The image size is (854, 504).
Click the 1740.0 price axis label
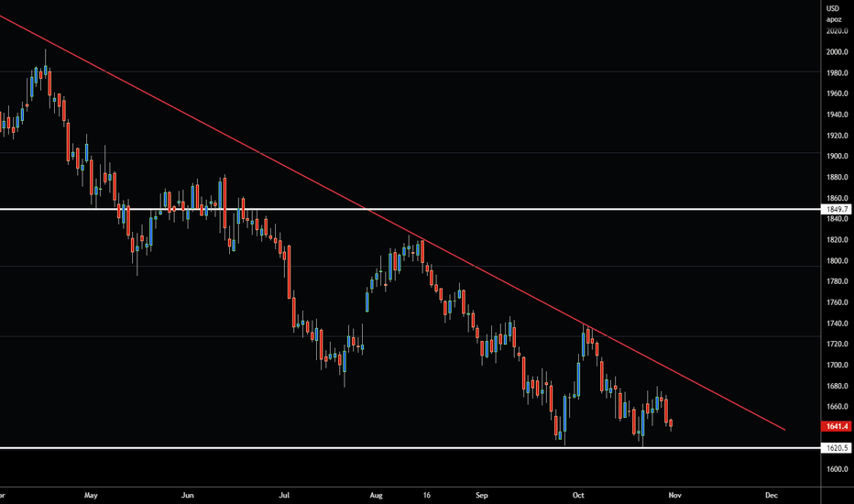pos(838,323)
